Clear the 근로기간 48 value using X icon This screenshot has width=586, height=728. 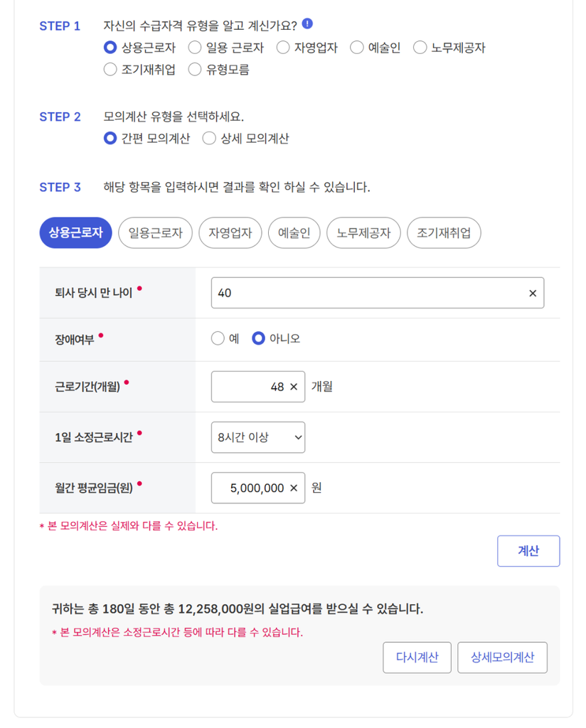coord(294,387)
